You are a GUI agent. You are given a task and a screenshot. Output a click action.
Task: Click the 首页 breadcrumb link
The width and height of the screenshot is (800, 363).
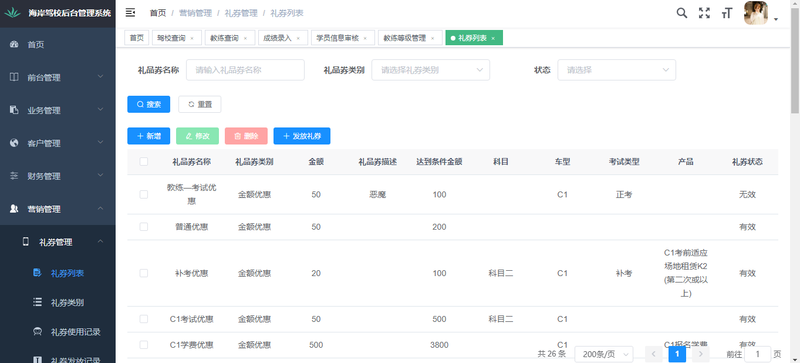click(x=158, y=13)
